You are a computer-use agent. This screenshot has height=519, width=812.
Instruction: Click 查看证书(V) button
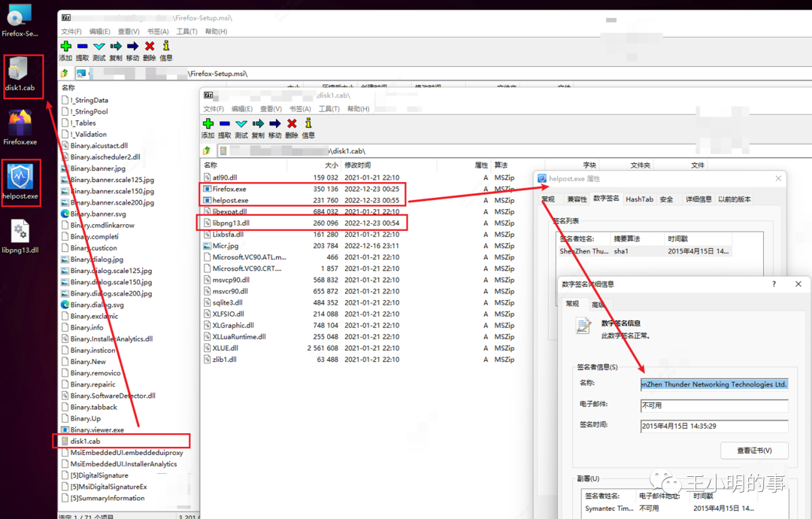[755, 450]
